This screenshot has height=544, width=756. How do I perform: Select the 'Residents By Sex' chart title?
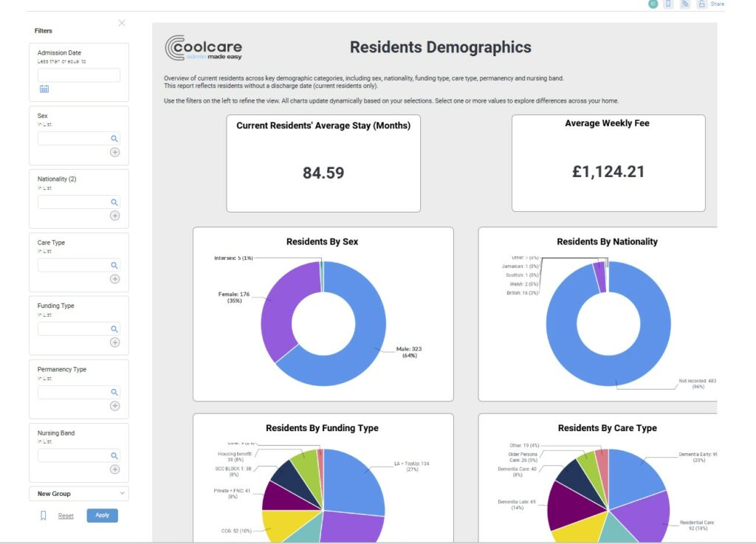point(322,241)
